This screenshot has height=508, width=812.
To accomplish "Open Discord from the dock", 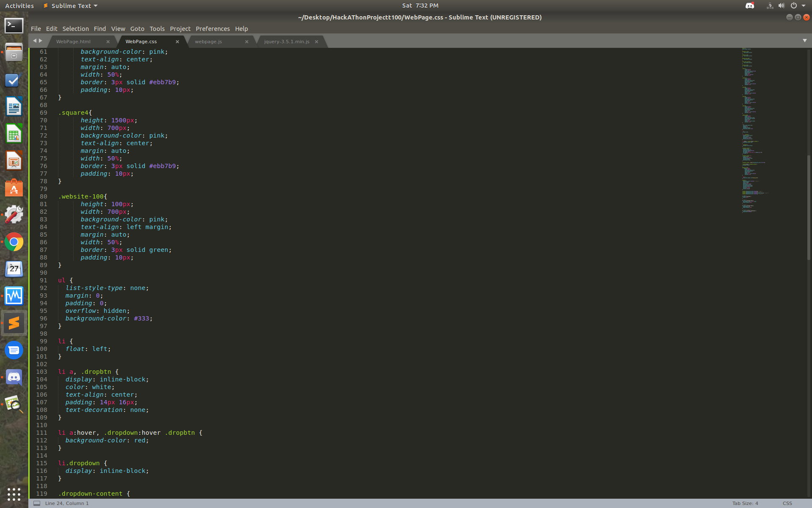I will pyautogui.click(x=14, y=377).
